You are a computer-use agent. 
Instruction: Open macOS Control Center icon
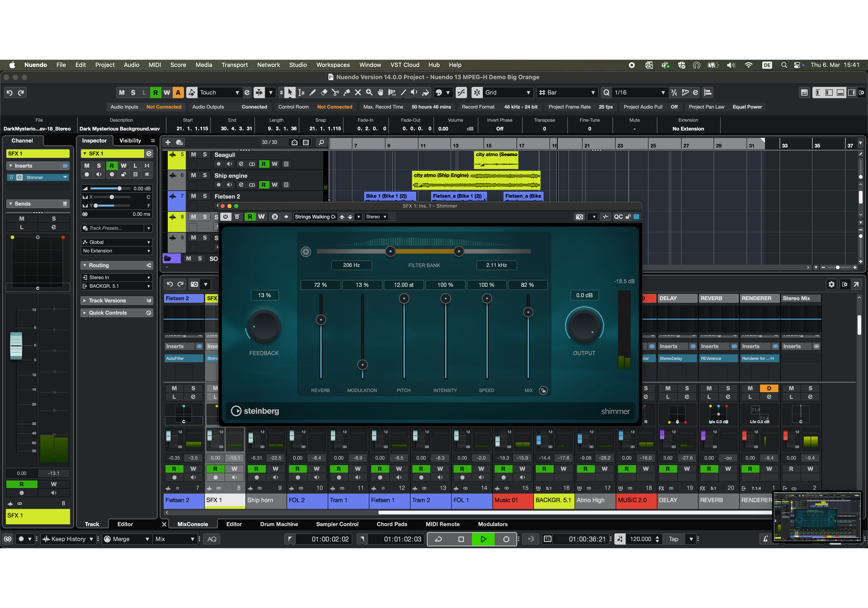[x=797, y=65]
